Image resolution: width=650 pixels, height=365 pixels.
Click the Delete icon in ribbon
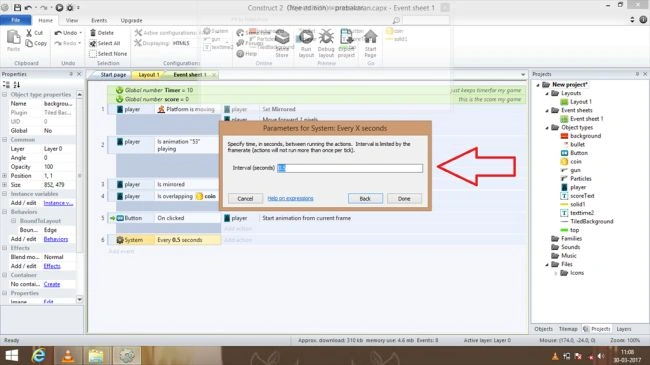[x=93, y=32]
